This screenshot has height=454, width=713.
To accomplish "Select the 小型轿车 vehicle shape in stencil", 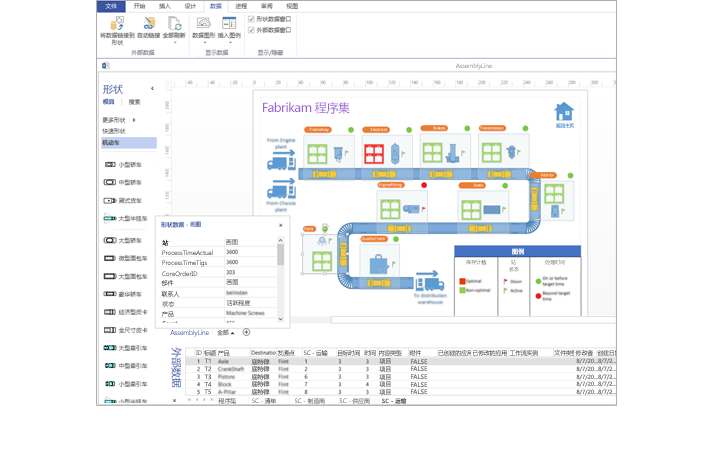I will pos(123,165).
